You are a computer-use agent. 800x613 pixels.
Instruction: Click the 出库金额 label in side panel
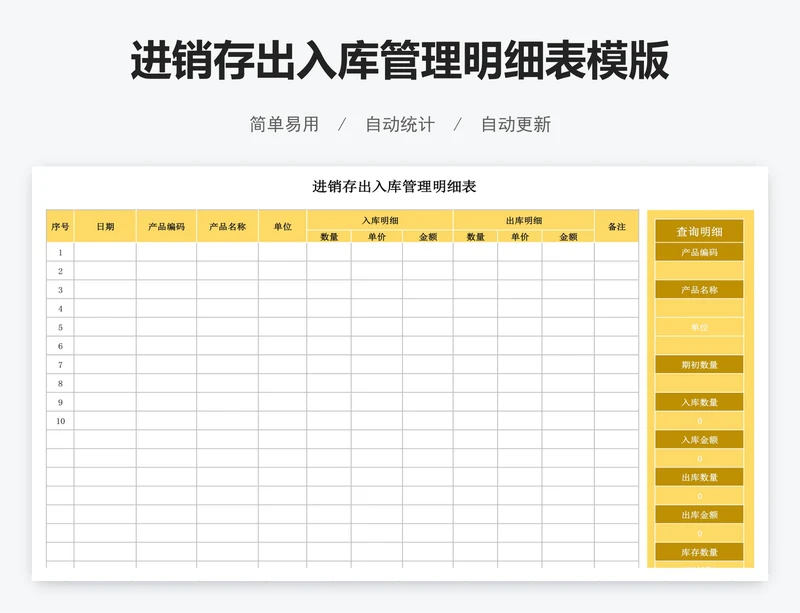point(699,515)
